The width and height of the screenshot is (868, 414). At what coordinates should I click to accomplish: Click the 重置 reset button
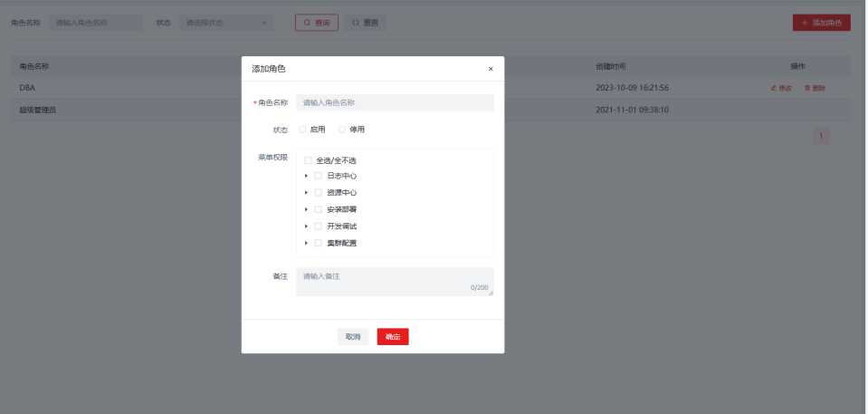(x=365, y=23)
